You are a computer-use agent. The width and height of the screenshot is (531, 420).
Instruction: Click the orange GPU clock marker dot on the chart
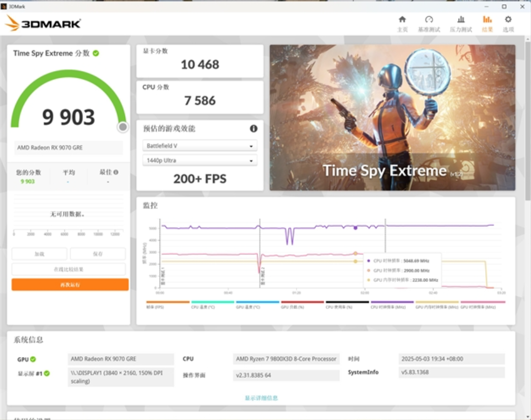pyautogui.click(x=355, y=253)
